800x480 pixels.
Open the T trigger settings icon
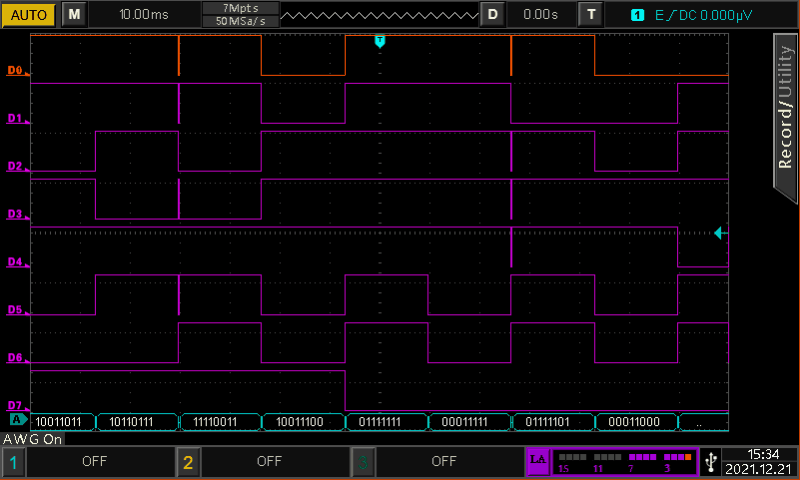coord(592,14)
